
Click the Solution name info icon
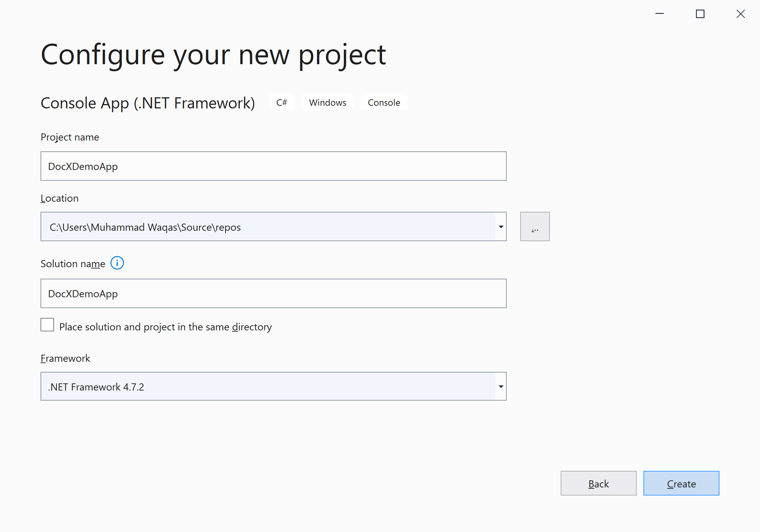point(117,263)
